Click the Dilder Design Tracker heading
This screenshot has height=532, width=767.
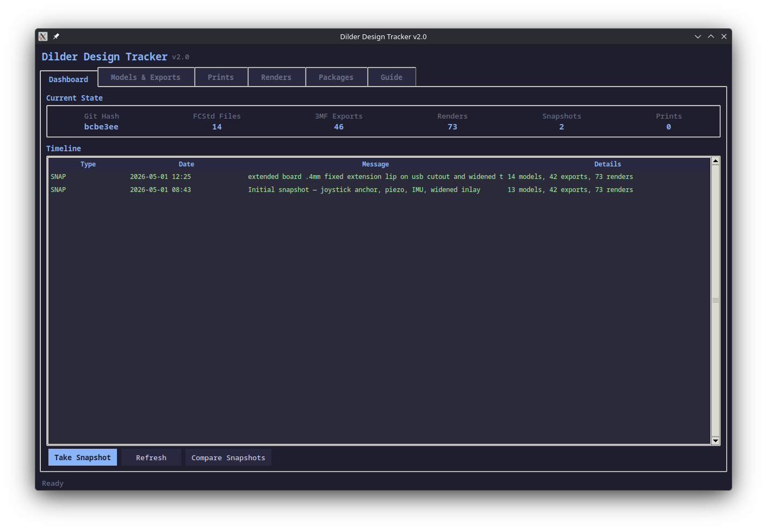pos(104,57)
